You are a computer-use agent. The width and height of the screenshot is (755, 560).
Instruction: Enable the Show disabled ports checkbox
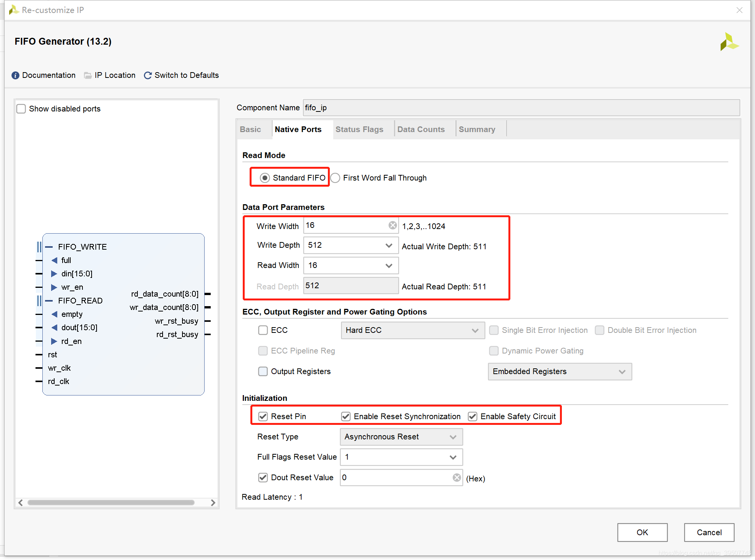21,109
